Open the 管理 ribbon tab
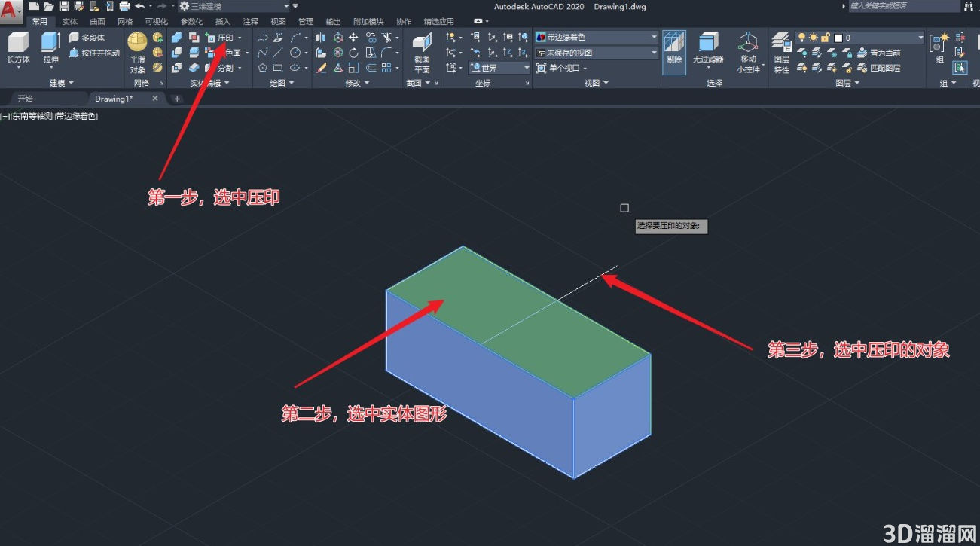This screenshot has width=980, height=546. point(306,22)
